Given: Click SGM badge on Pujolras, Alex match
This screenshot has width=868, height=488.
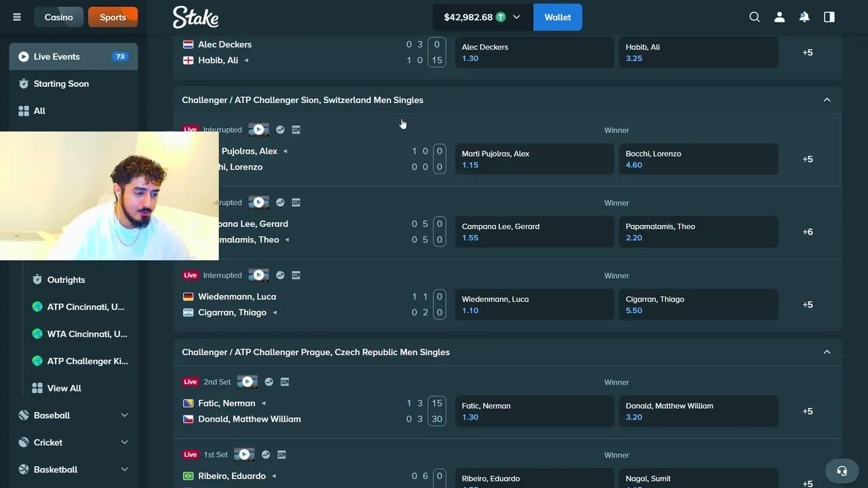Looking at the screenshot, I should click(x=296, y=129).
